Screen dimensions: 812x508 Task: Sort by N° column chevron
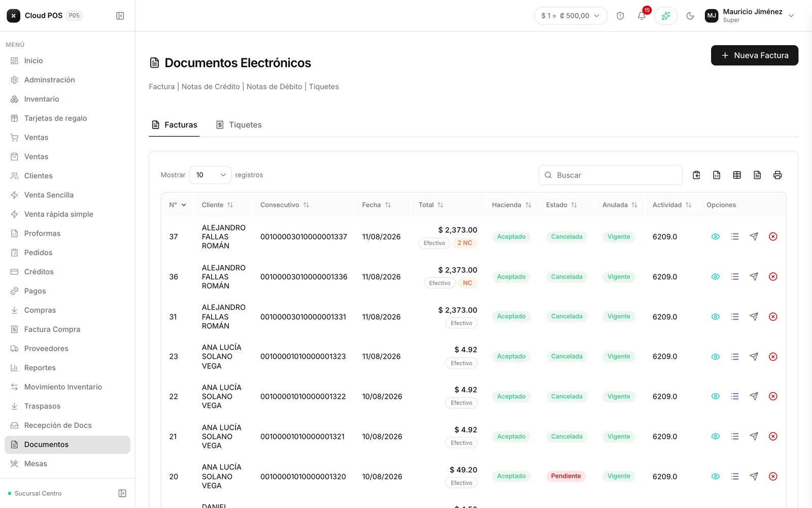184,205
